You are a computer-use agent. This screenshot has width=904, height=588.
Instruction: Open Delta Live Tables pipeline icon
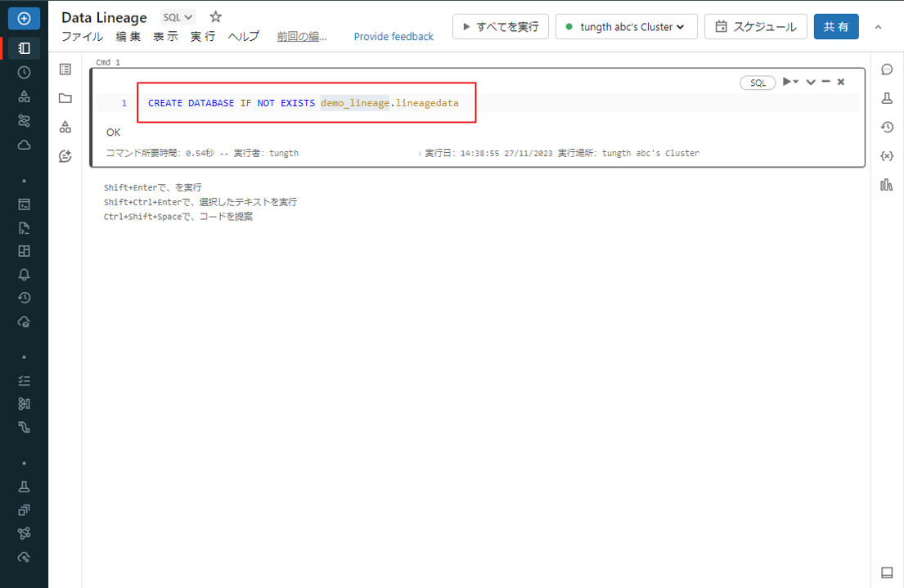24,427
